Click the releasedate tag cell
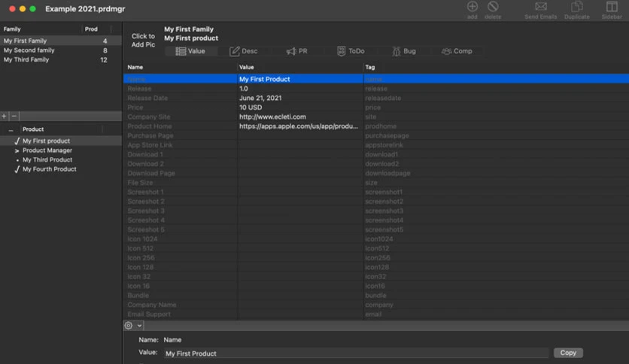 [x=496, y=99]
